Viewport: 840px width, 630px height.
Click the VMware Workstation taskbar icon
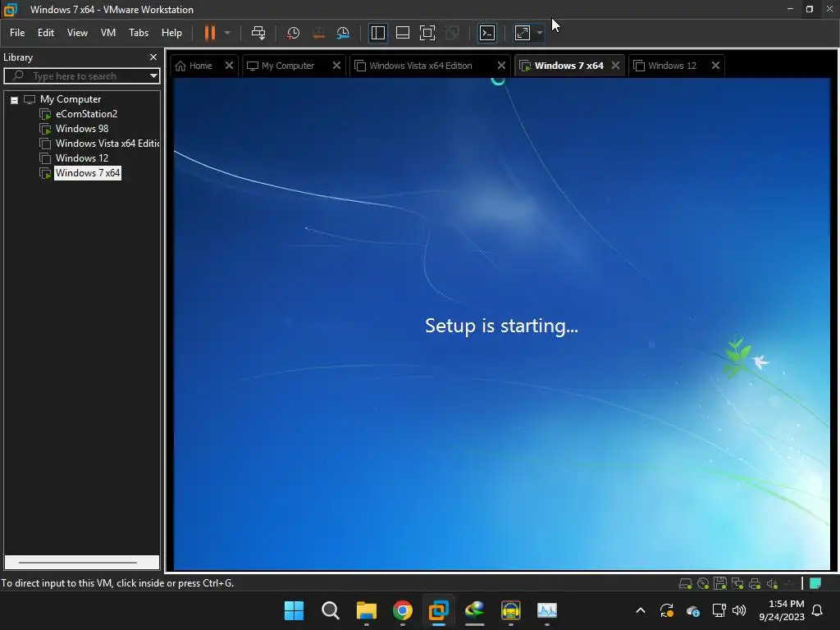pyautogui.click(x=438, y=610)
